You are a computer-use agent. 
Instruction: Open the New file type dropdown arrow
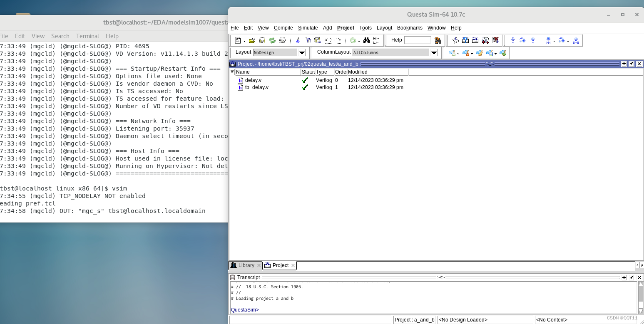pyautogui.click(x=244, y=41)
